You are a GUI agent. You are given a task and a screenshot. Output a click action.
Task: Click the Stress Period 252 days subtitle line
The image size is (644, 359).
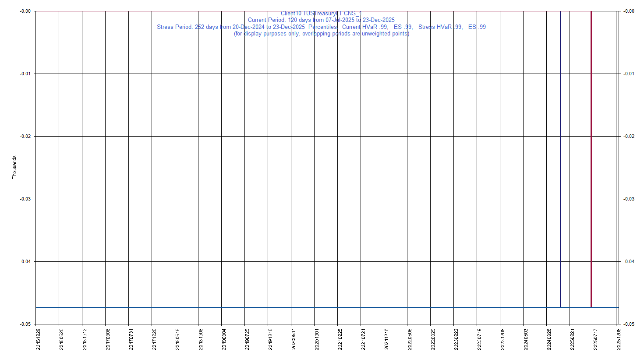pos(321,27)
